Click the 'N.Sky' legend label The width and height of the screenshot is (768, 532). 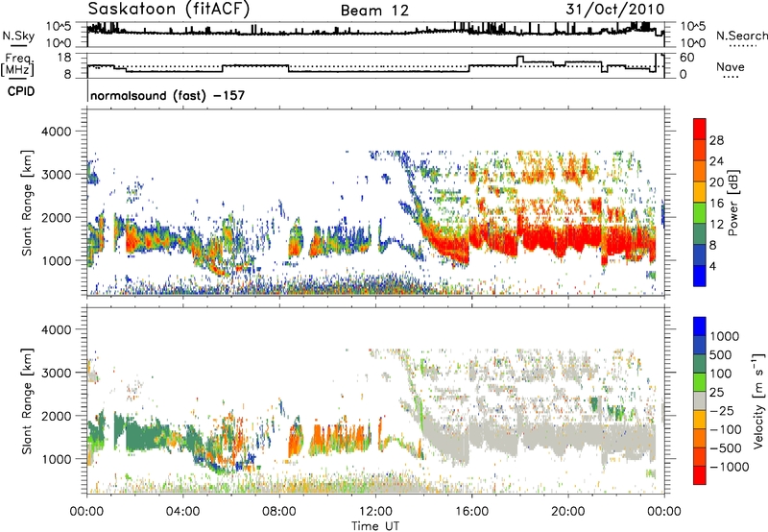click(x=18, y=36)
